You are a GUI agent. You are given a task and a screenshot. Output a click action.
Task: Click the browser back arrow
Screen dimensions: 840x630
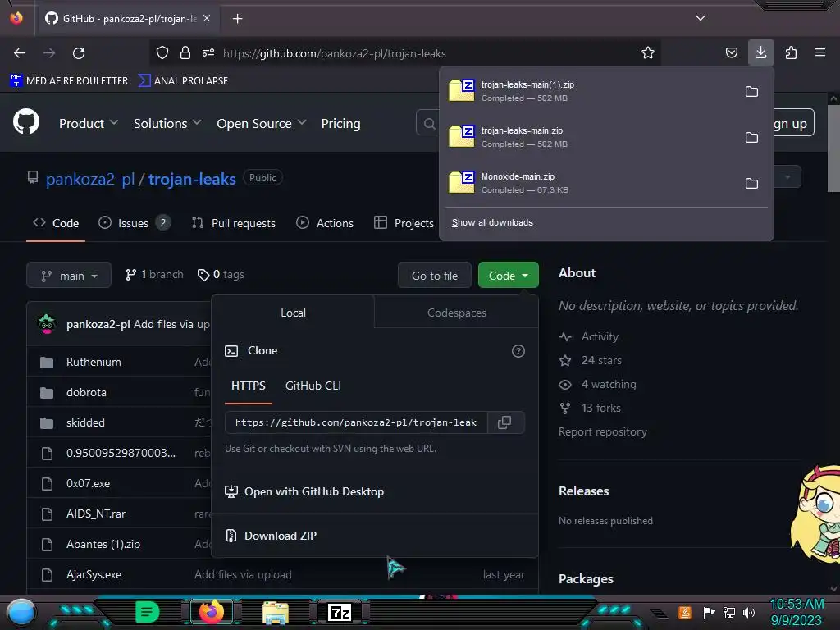20,53
